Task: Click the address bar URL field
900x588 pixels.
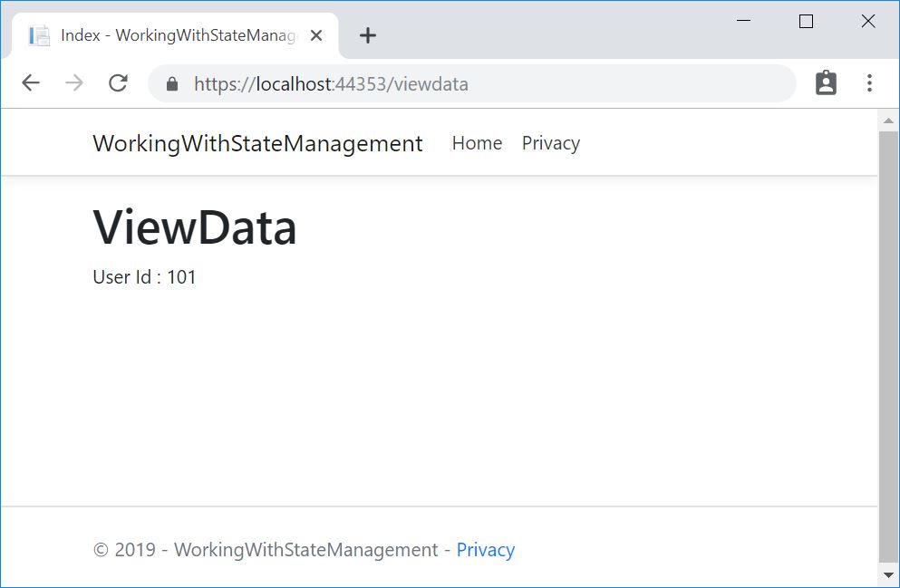Action: pos(471,84)
